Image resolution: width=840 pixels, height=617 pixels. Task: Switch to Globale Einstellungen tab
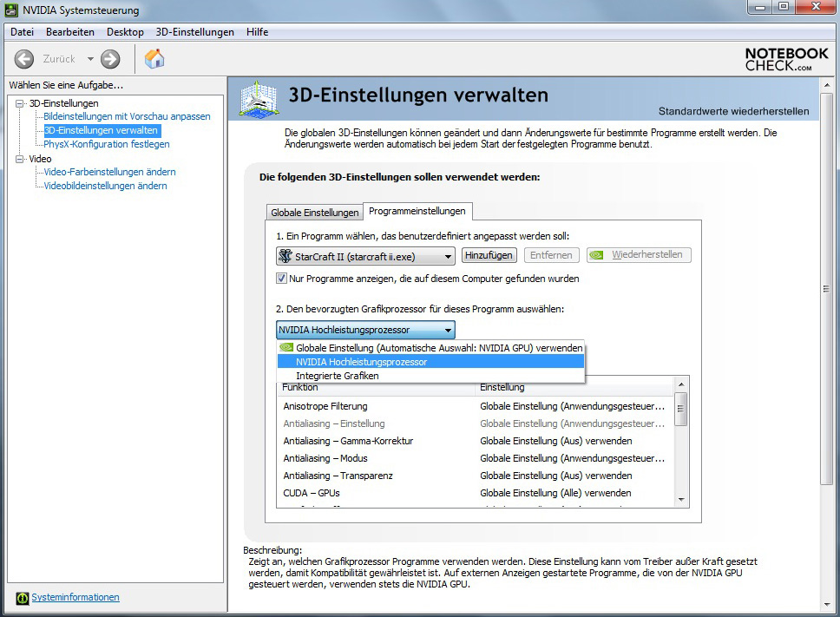pyautogui.click(x=314, y=213)
